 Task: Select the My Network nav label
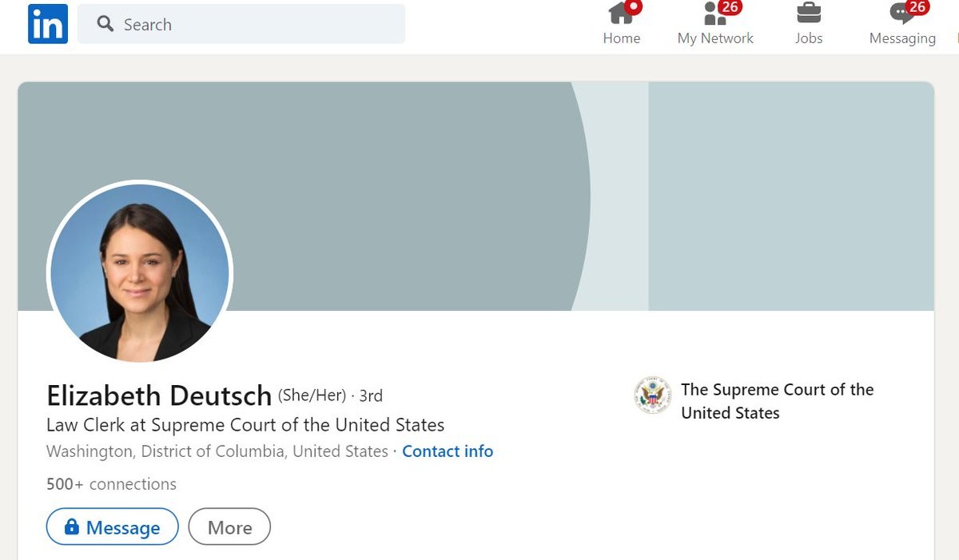pyautogui.click(x=715, y=38)
